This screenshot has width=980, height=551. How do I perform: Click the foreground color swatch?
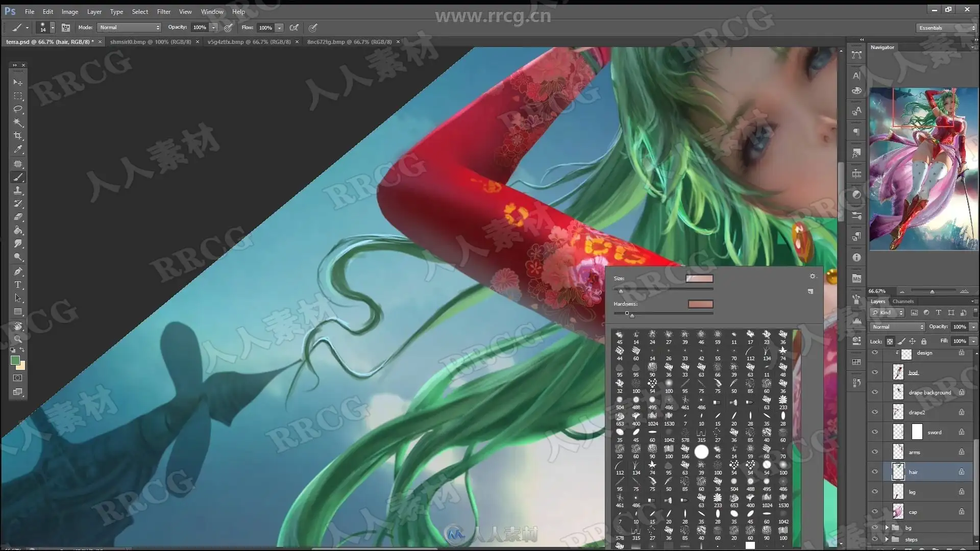point(15,360)
